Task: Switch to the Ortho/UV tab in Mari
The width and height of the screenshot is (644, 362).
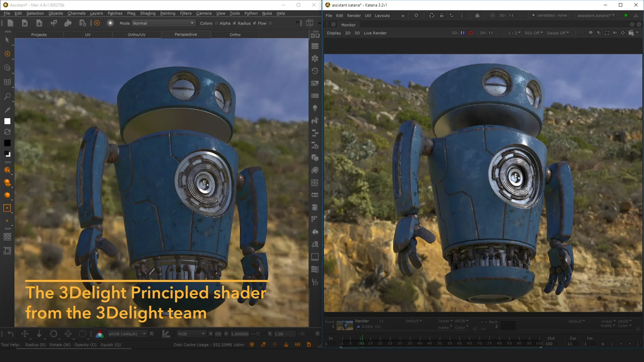Action: point(137,35)
